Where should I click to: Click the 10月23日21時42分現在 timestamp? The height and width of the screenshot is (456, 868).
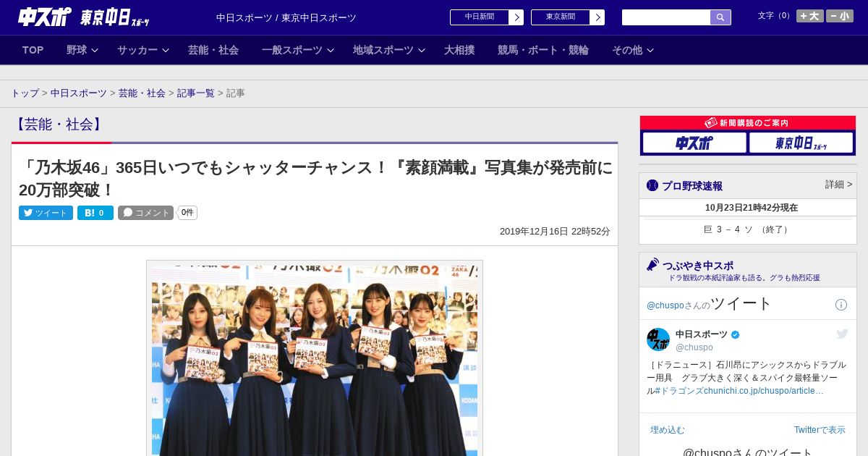752,208
